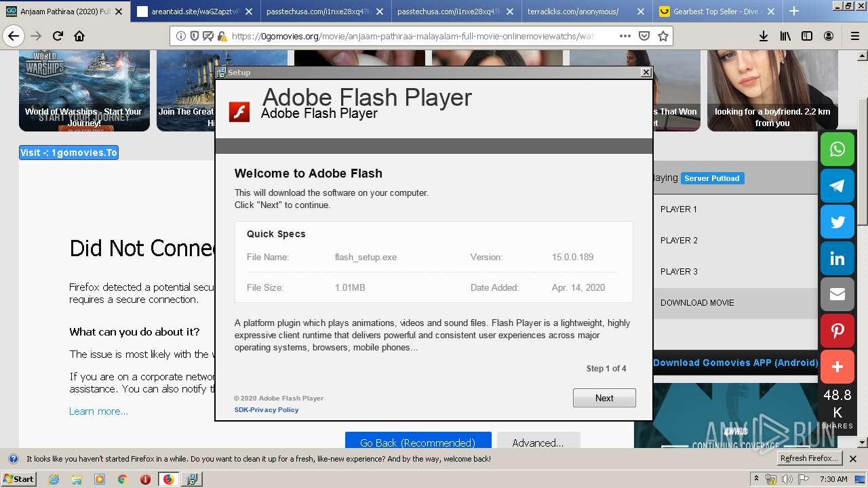This screenshot has height=488, width=868.
Task: Dismiss the Firefox refresh notification bar
Action: click(x=853, y=459)
